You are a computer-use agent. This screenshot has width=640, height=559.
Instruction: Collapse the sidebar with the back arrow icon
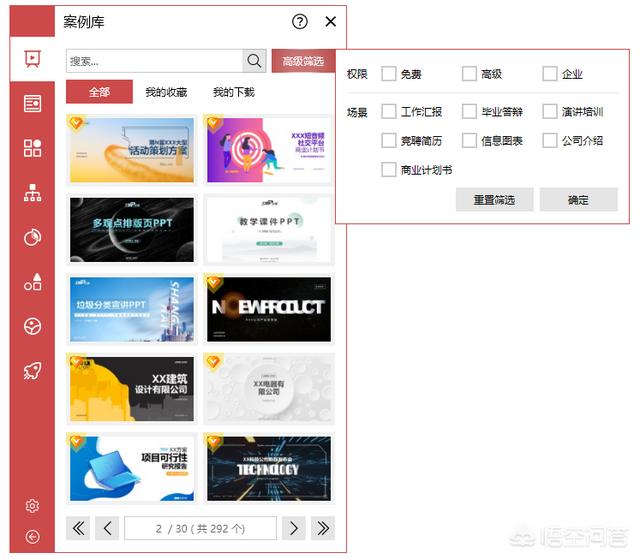[x=32, y=537]
